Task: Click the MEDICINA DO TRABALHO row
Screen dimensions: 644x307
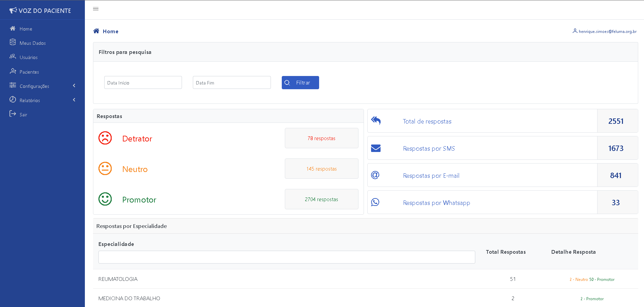Action: 366,298
